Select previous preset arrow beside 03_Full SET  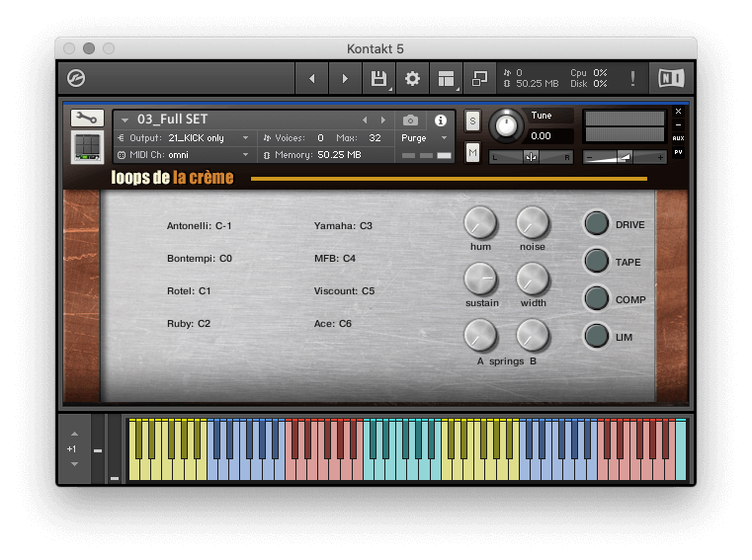click(365, 120)
